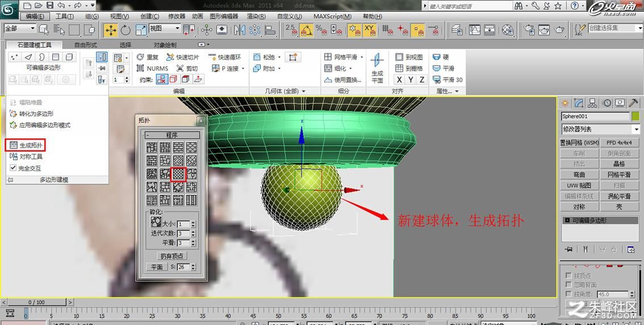Apply the FFD 4x4x4 modifier button
Viewport: 644px width, 325px height.
[619, 142]
